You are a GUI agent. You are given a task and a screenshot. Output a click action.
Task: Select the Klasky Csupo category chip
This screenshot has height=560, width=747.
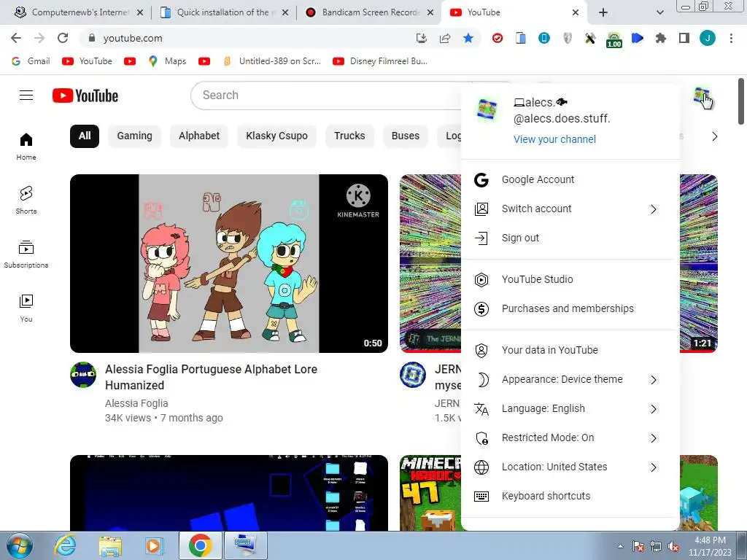(x=276, y=136)
